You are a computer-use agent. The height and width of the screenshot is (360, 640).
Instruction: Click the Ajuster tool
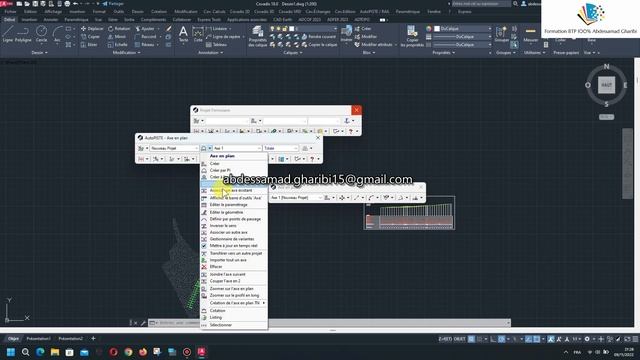tap(145, 29)
